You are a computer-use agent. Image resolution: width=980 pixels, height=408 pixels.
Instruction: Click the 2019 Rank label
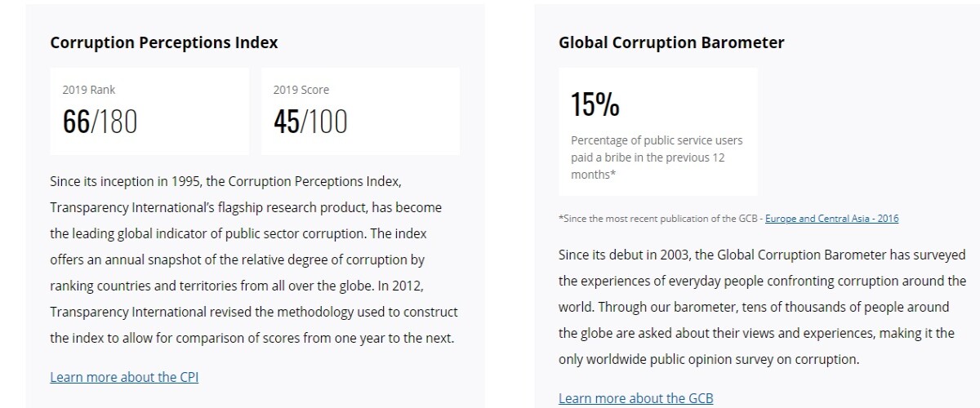89,90
